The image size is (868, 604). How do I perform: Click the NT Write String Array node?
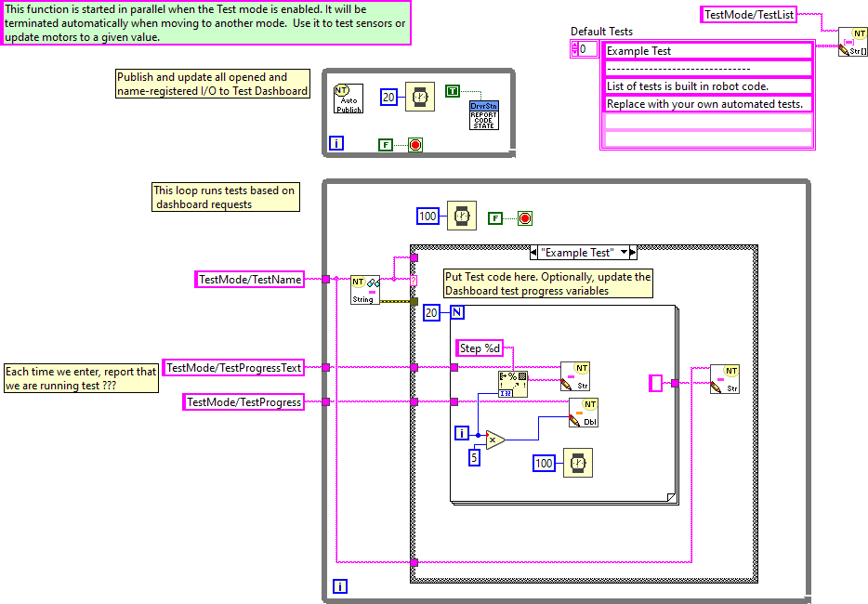point(852,42)
